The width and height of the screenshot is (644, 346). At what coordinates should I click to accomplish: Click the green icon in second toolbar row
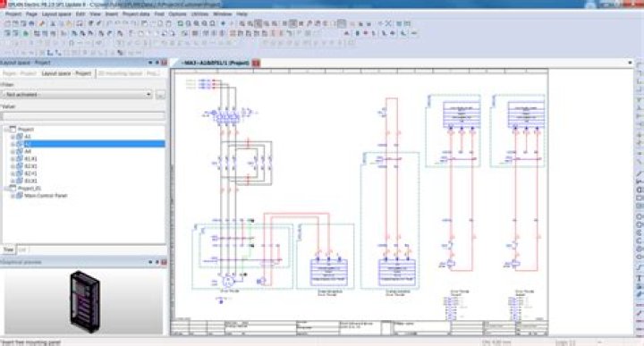[26, 33]
